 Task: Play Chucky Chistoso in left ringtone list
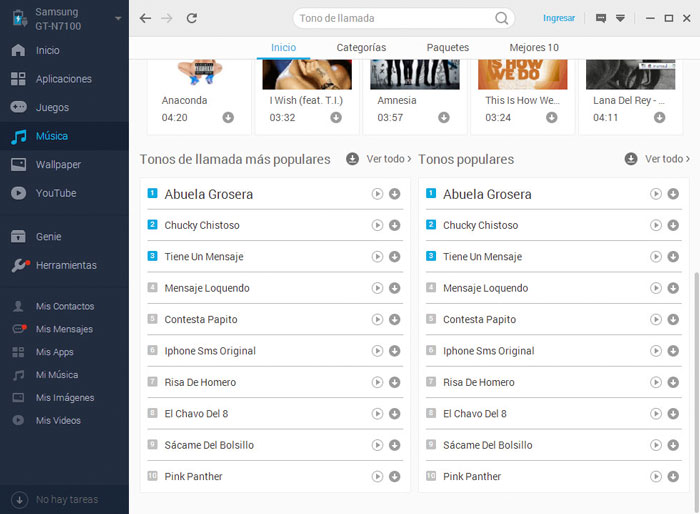pos(377,225)
